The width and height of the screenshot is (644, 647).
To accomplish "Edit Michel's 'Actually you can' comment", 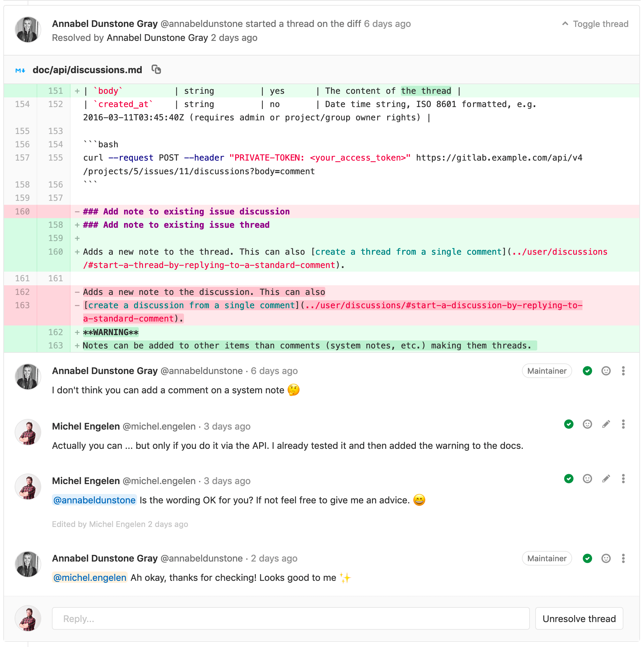I will [606, 425].
